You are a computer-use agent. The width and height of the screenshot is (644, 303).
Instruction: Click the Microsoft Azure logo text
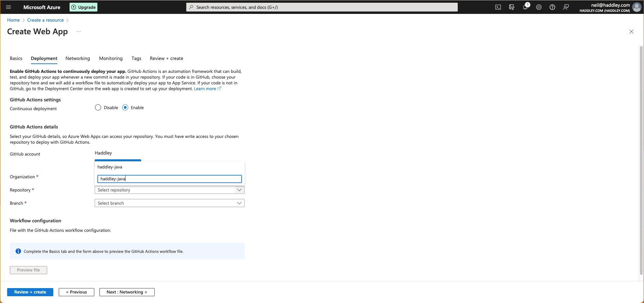pyautogui.click(x=42, y=7)
